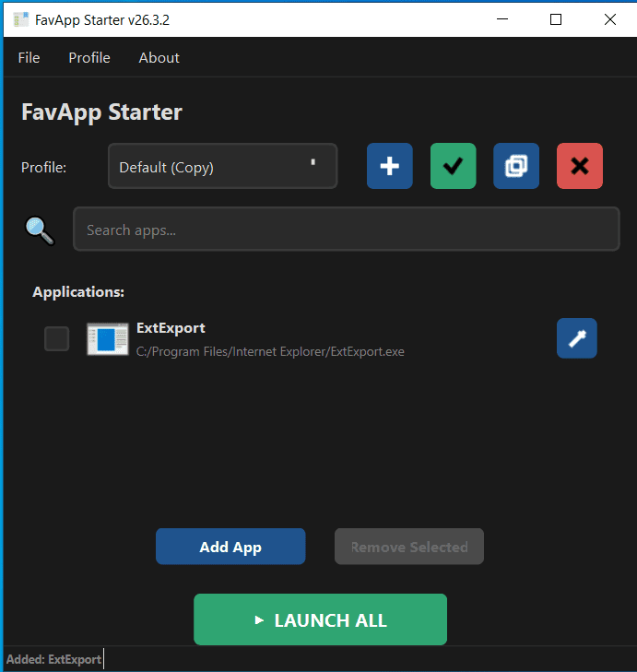Click the Applications: heading label
The width and height of the screenshot is (637, 672).
(78, 292)
